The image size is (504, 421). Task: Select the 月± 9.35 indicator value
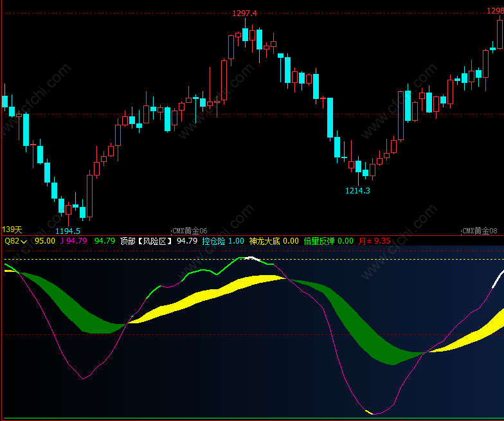click(374, 241)
